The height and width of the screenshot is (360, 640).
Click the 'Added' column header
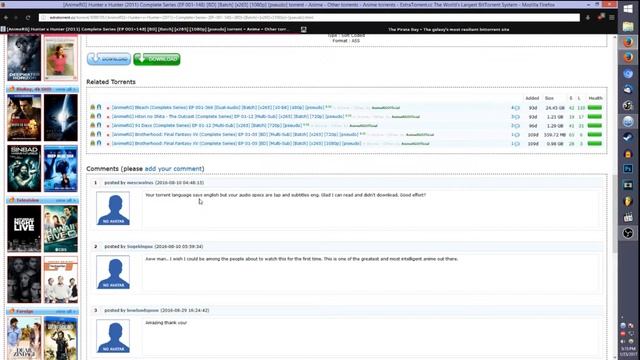(x=532, y=98)
